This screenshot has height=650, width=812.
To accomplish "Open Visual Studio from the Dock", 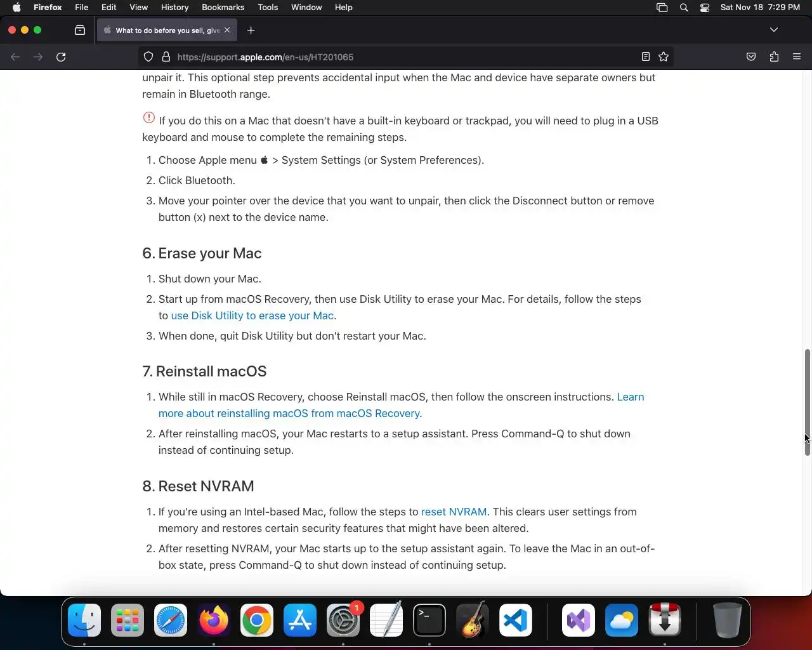I will click(579, 620).
